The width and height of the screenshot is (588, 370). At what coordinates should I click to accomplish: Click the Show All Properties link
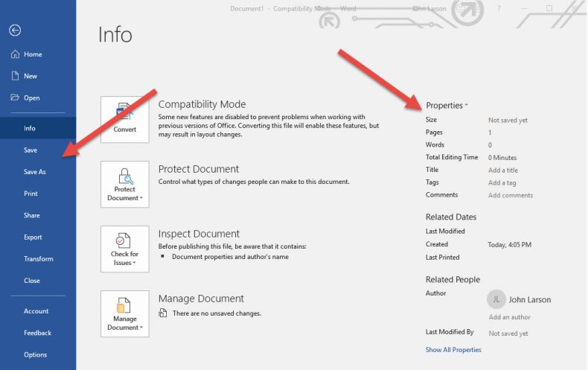[x=453, y=350]
